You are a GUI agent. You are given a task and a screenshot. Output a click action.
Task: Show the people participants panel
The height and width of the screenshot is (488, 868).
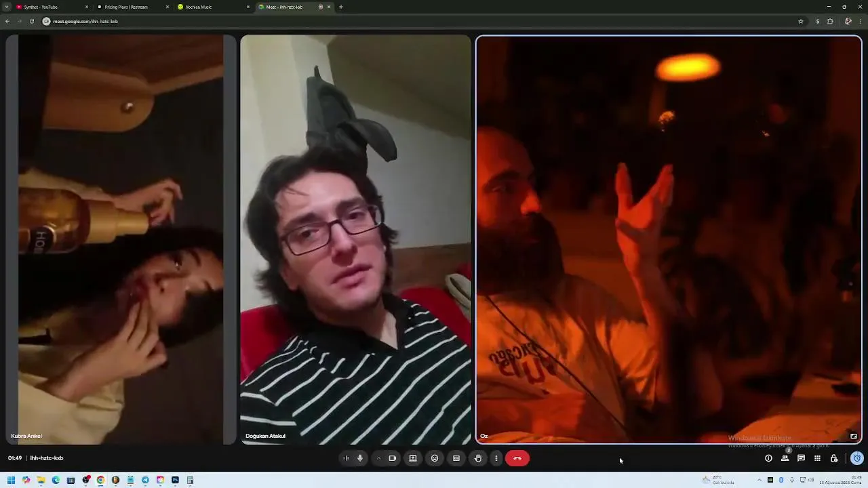(x=785, y=458)
